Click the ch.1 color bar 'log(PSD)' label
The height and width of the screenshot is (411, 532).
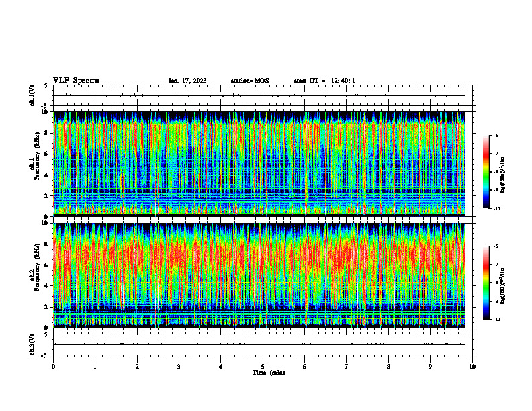(x=504, y=175)
